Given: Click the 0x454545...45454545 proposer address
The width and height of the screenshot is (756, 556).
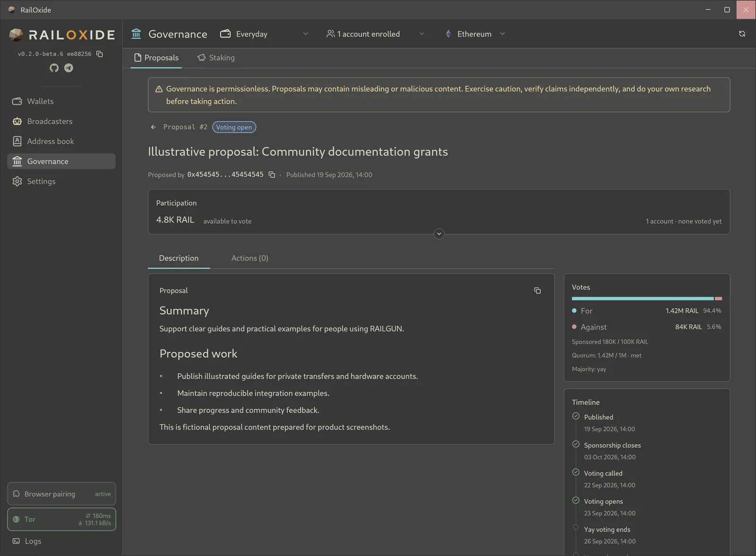Looking at the screenshot, I should click(x=225, y=174).
